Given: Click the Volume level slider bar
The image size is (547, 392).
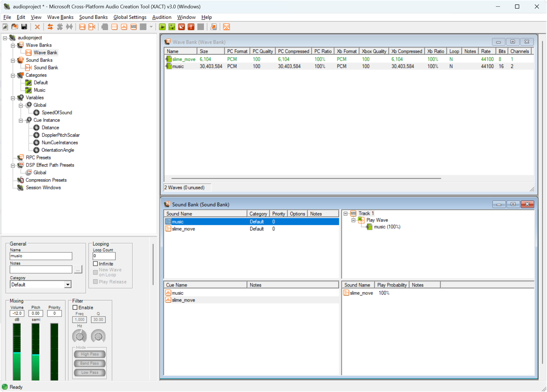Looking at the screenshot, I should (17, 352).
